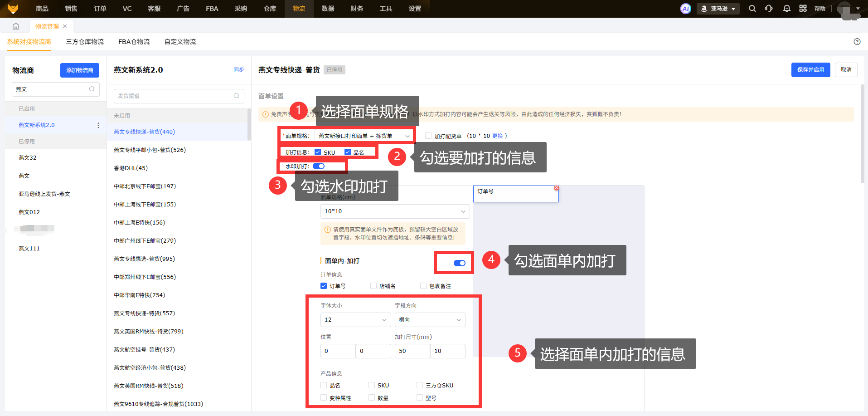The image size is (868, 416).
Task: Close the 物流管理 tab
Action: pyautogui.click(x=65, y=26)
